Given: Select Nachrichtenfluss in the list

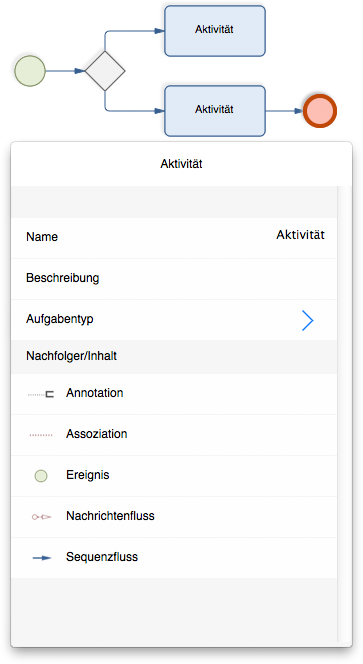Looking at the screenshot, I should pos(174,517).
